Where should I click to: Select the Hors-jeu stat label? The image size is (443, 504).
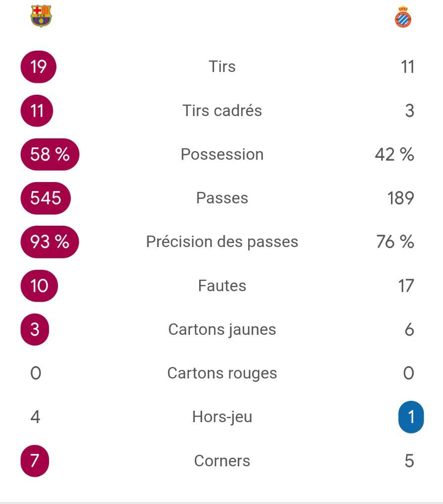[x=222, y=417]
